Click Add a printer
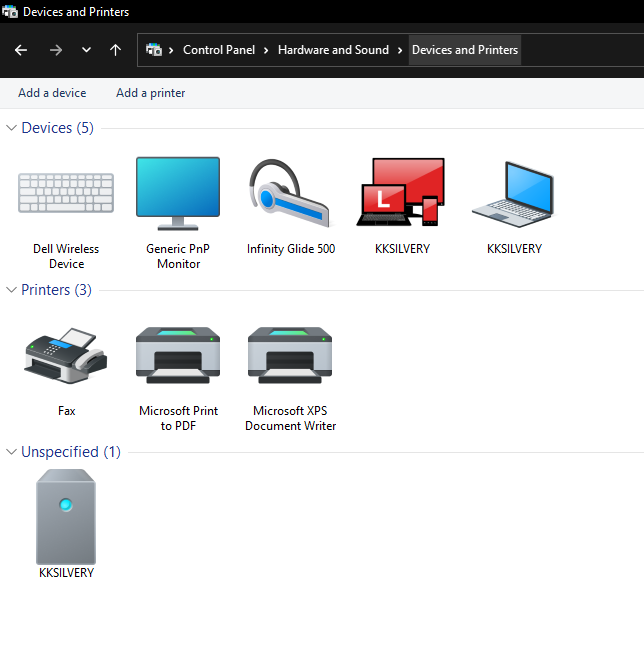The width and height of the screenshot is (644, 647). 151,93
